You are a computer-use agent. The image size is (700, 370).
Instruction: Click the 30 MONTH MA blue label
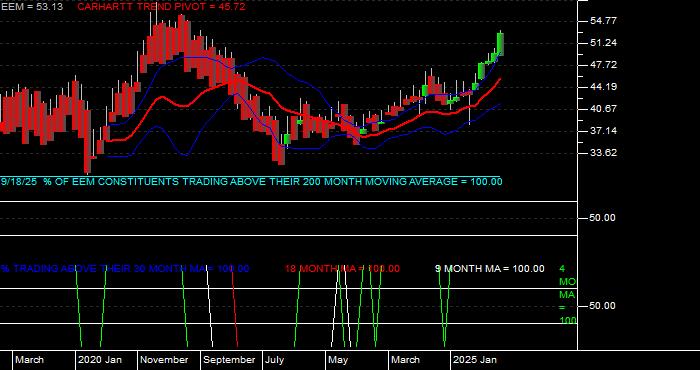click(125, 269)
